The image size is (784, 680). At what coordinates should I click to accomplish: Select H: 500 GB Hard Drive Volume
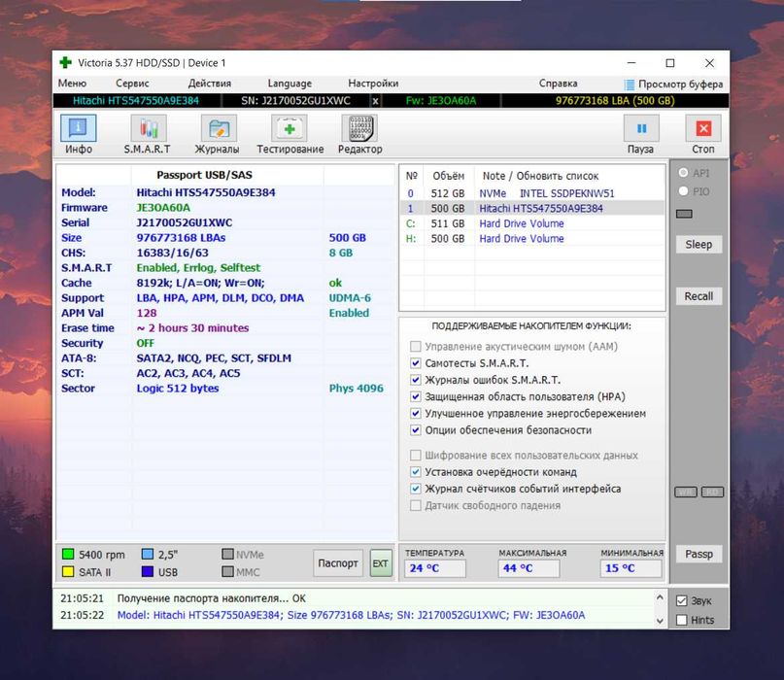pyautogui.click(x=532, y=239)
